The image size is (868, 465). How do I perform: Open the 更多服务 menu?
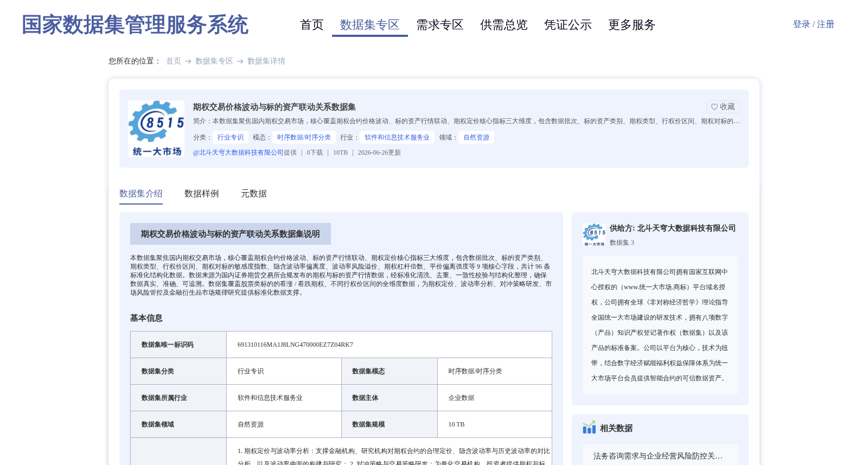(632, 25)
